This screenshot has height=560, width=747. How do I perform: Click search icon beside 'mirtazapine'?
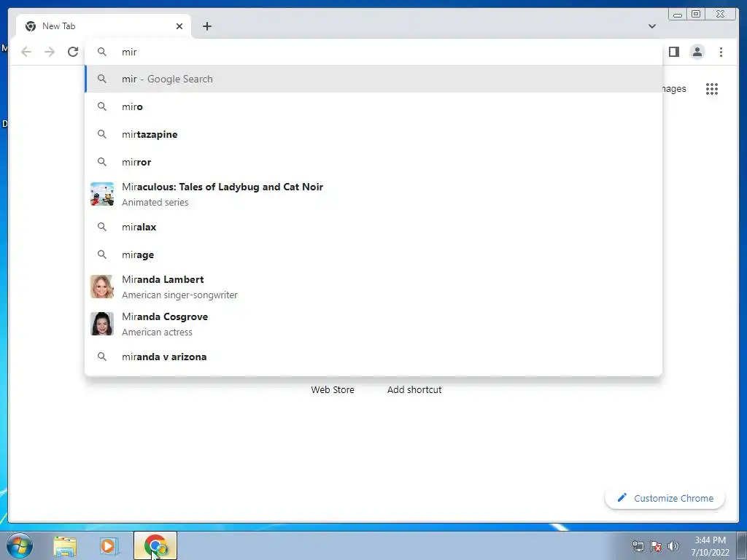click(x=102, y=134)
